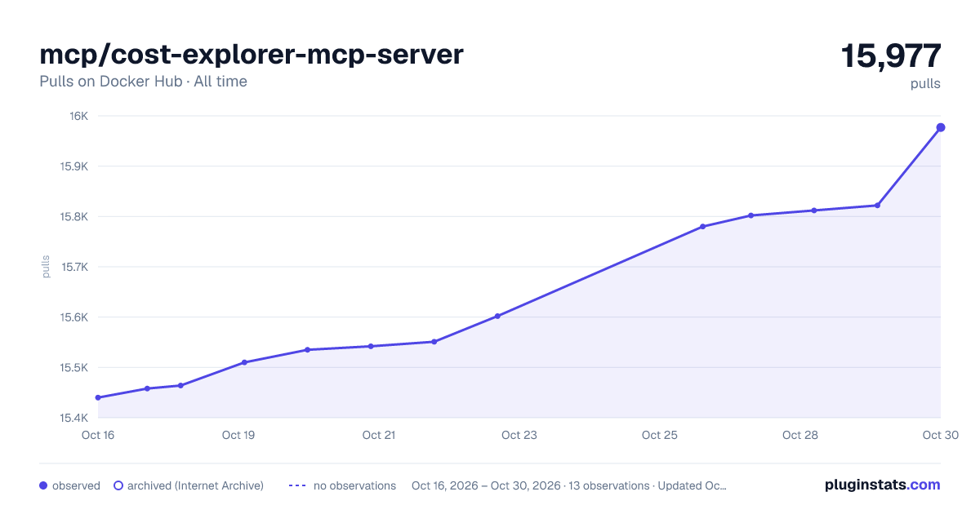Click the 'archived (Internet Archive)' legend label
980x514 pixels.
click(195, 485)
